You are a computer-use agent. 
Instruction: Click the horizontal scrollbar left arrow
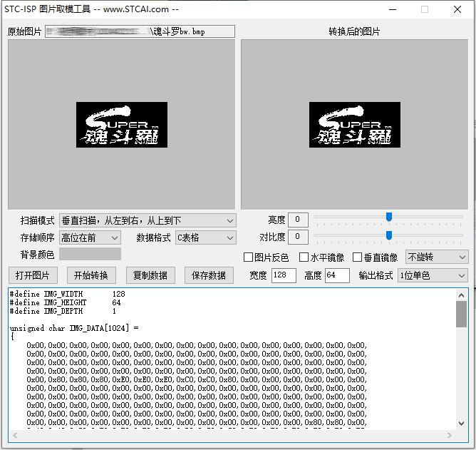[15, 436]
